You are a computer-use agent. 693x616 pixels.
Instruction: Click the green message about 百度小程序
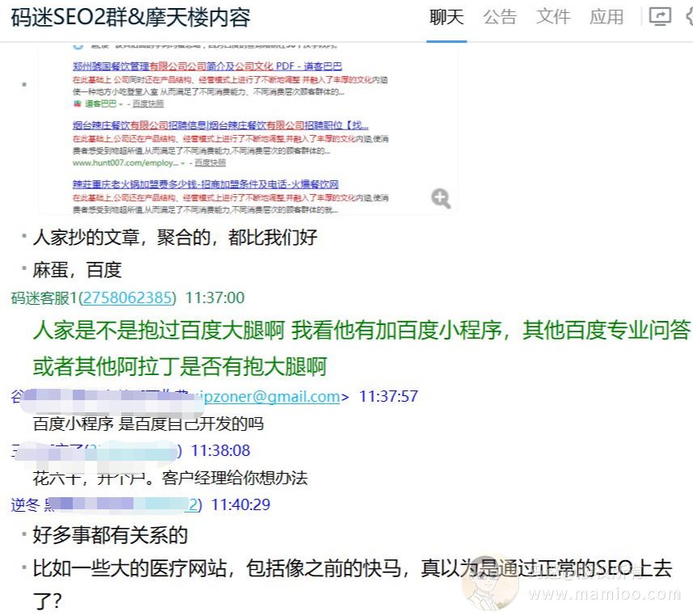point(361,348)
